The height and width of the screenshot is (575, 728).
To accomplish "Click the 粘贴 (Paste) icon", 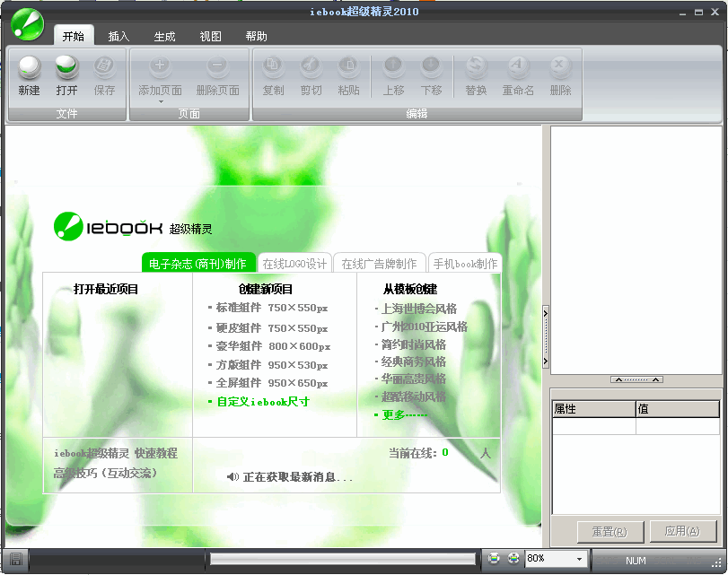I will point(349,67).
